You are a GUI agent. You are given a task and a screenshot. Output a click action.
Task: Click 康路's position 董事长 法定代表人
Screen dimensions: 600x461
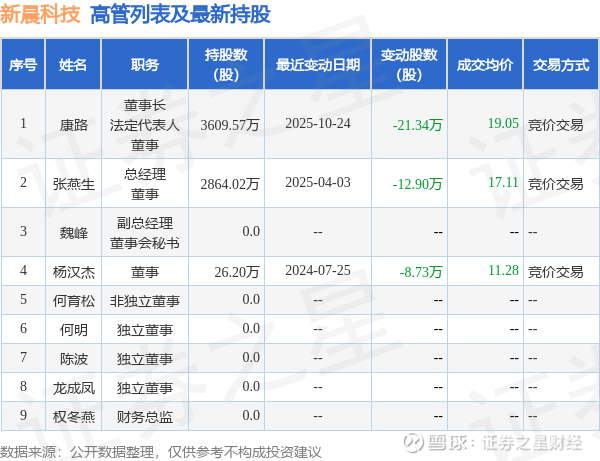[145, 115]
